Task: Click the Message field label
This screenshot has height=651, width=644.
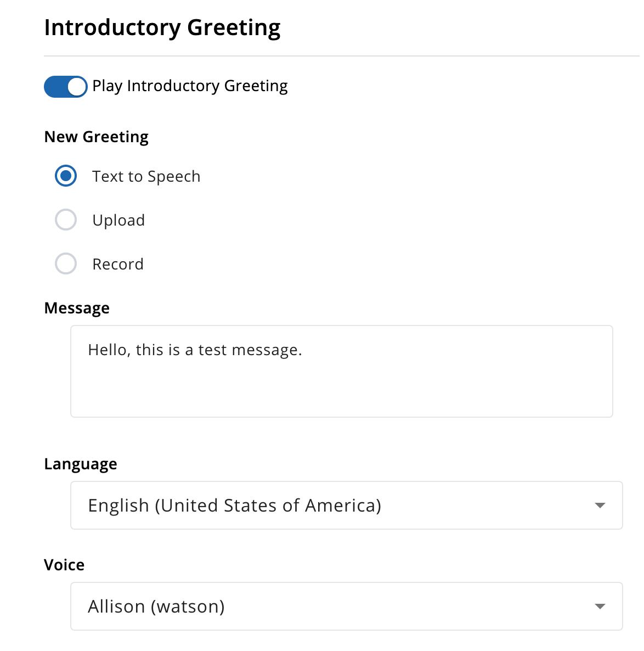Action: 77,308
